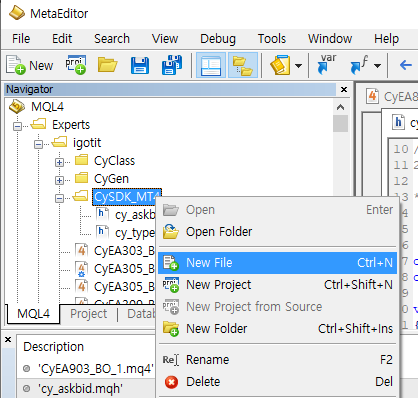Click CyEA305_B file icon with gear
Screen dimensions: 418x398
coord(81,269)
